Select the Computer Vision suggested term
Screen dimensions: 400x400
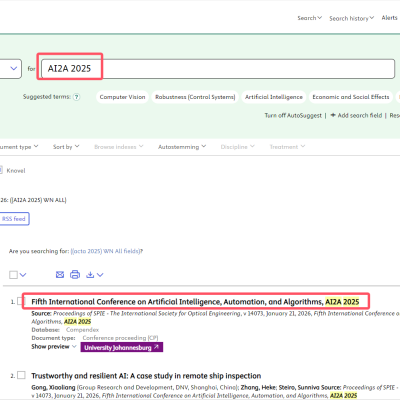pyautogui.click(x=122, y=97)
